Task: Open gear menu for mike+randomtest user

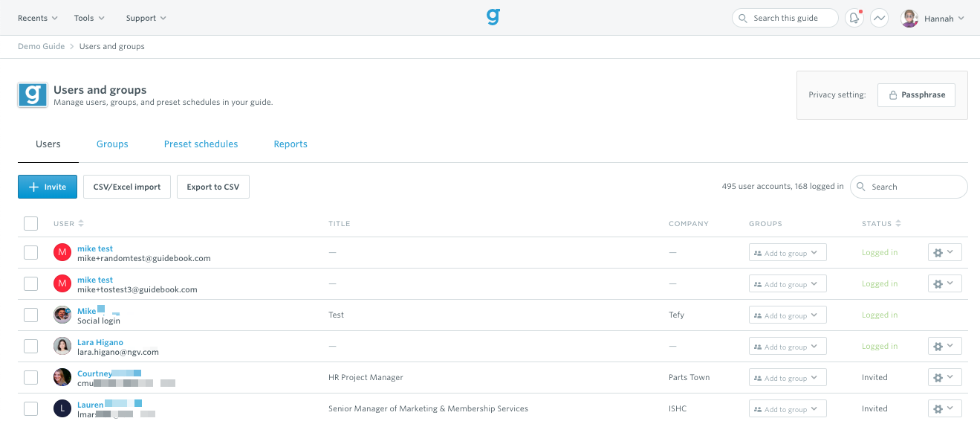Action: [945, 252]
